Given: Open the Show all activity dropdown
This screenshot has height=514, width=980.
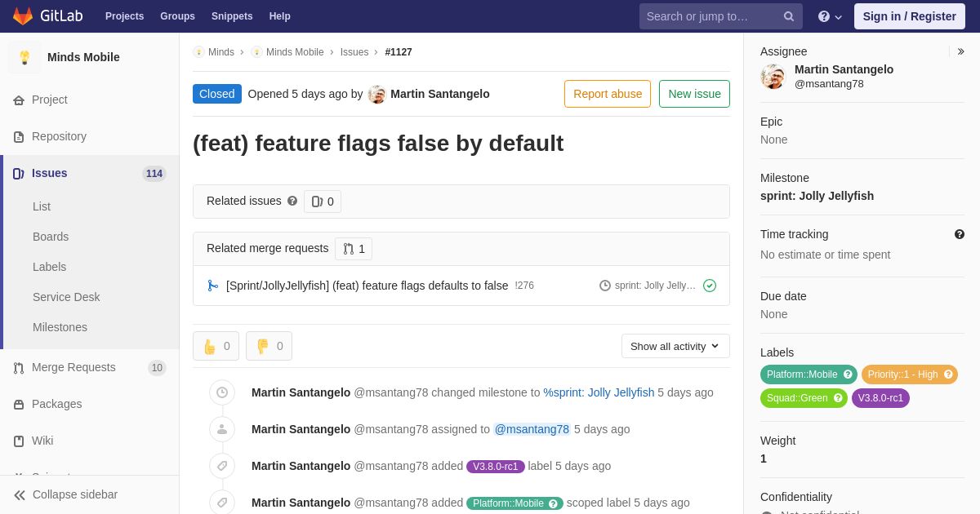Looking at the screenshot, I should (x=675, y=346).
